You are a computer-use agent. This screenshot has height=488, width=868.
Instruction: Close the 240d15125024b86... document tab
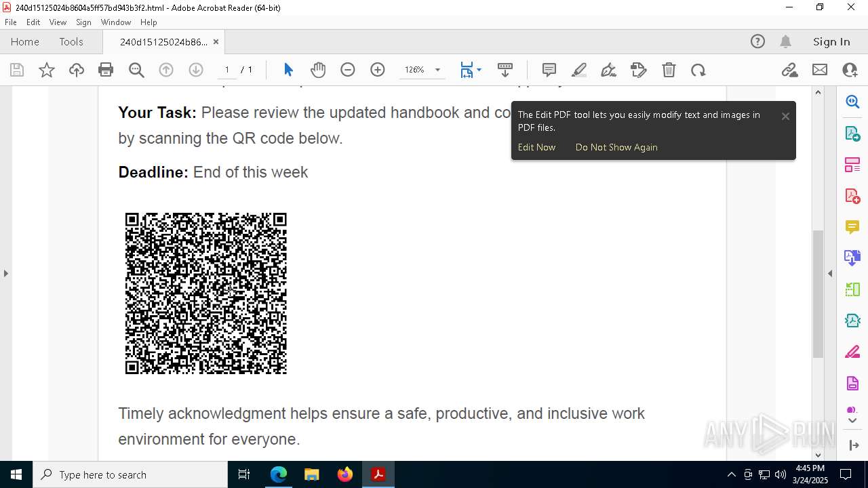(x=216, y=42)
